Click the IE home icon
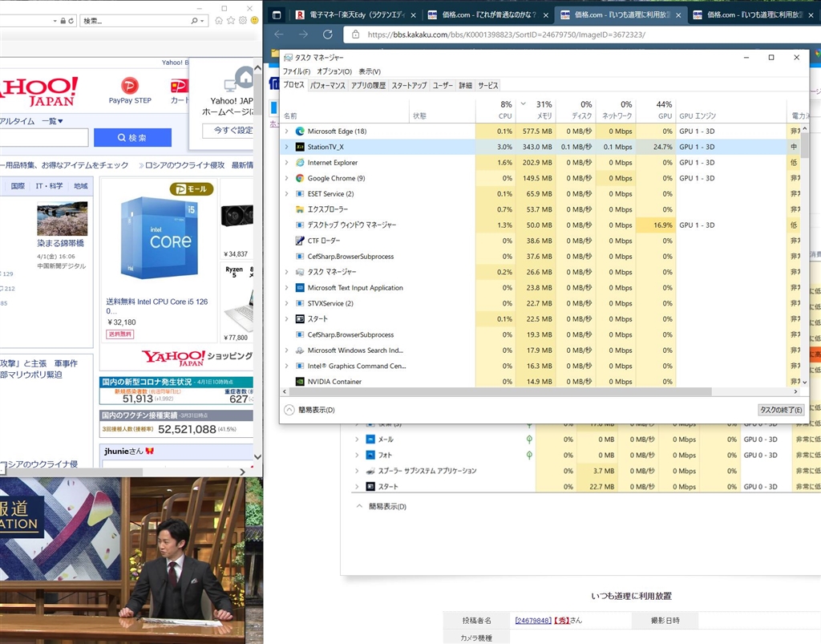Screen dimensions: 821x644 219,20
